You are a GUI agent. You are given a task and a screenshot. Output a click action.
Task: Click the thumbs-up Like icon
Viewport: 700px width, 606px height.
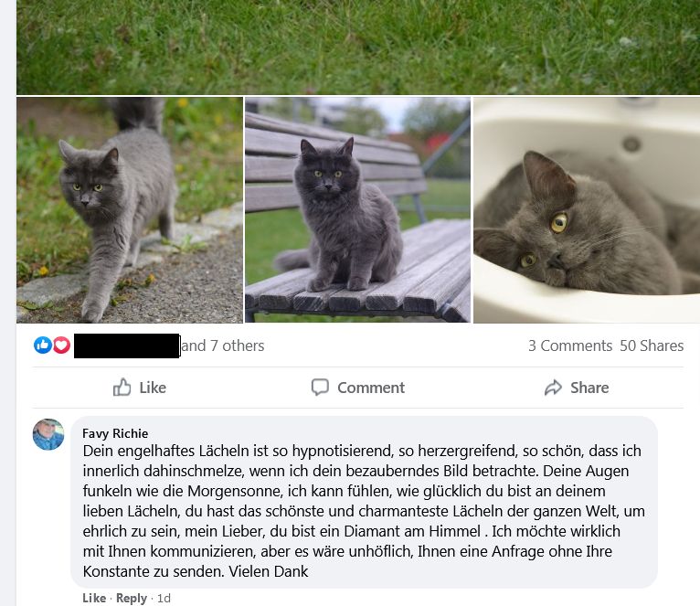[122, 388]
